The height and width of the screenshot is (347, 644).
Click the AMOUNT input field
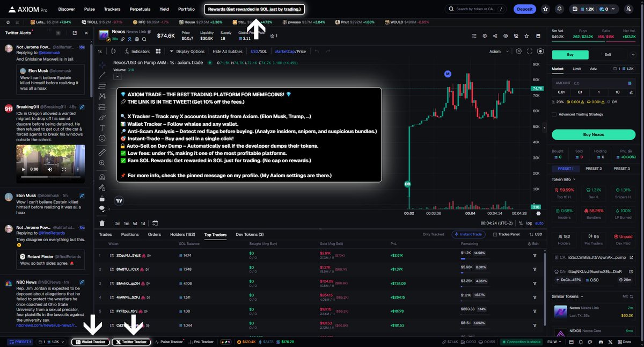pos(593,83)
